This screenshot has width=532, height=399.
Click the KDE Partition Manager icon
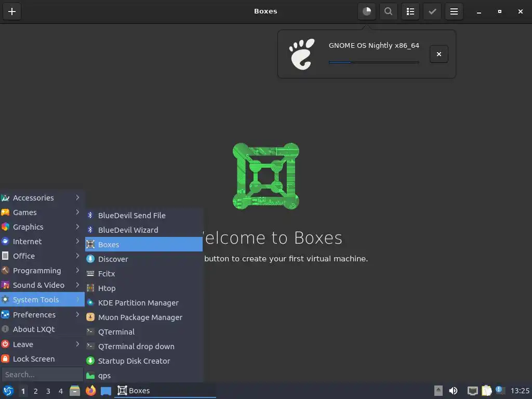pyautogui.click(x=90, y=303)
